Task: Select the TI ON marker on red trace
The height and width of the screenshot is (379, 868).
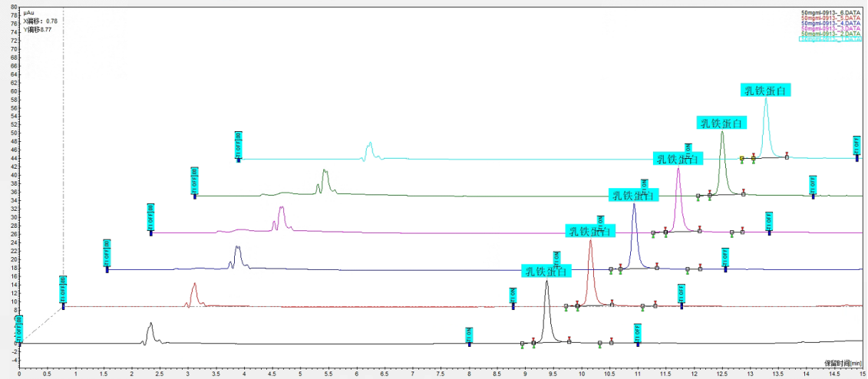Action: (513, 296)
